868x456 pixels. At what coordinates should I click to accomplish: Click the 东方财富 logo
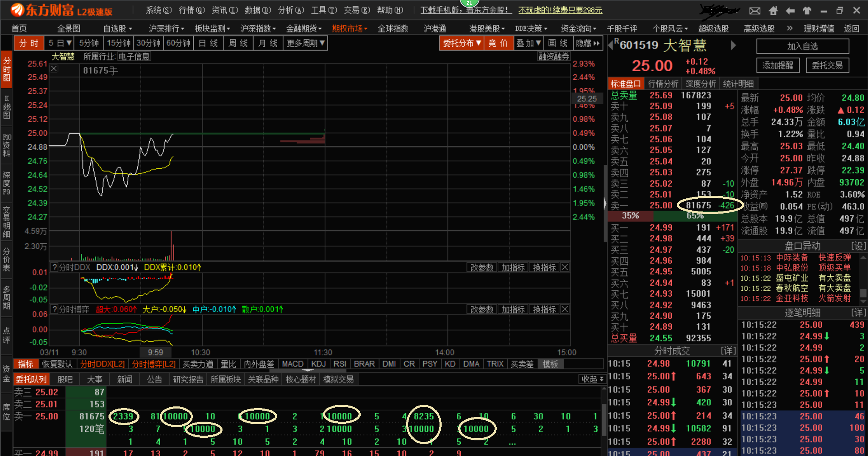(61, 10)
